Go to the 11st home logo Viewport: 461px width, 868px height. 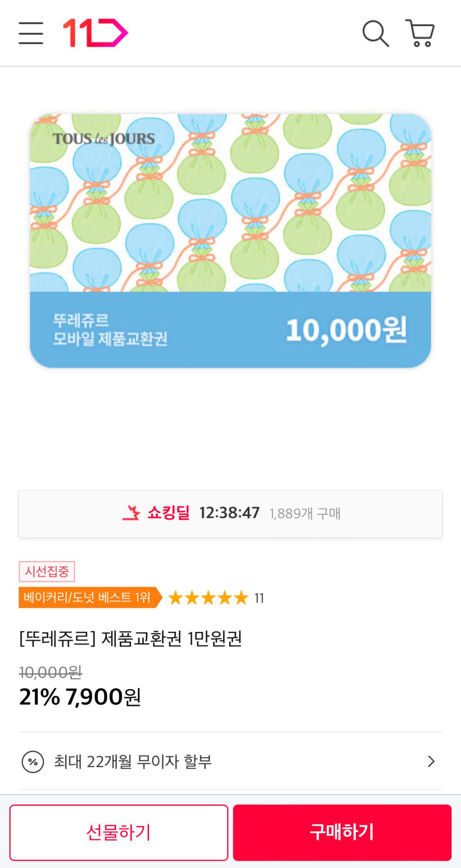[95, 33]
